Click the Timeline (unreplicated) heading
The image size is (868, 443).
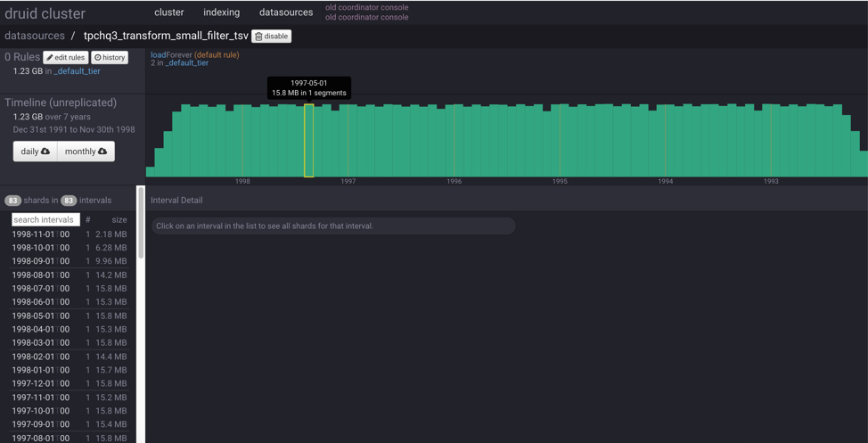(61, 103)
